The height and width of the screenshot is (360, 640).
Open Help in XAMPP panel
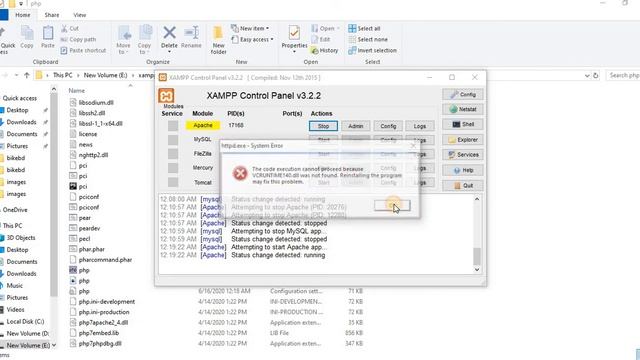pos(463,170)
